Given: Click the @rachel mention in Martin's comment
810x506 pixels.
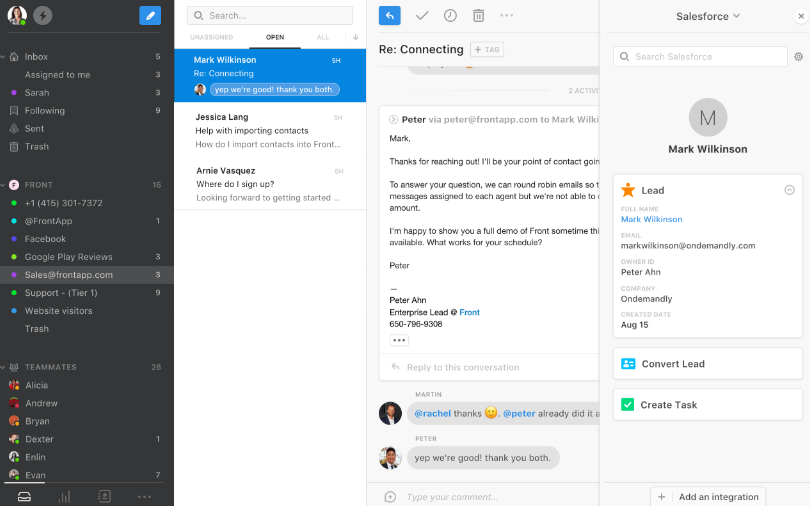Looking at the screenshot, I should coord(432,414).
